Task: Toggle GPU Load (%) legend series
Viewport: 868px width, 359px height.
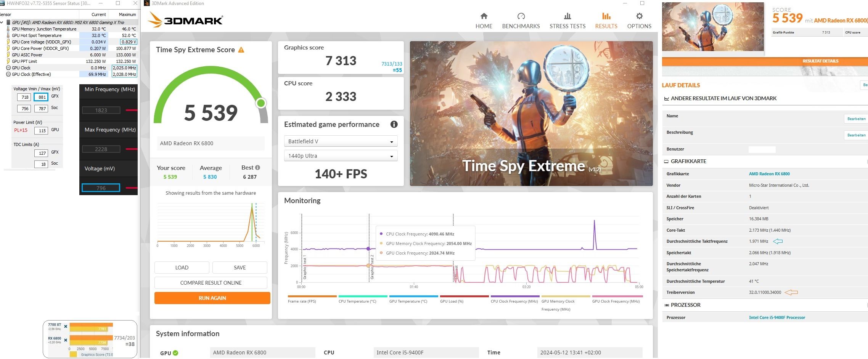Action: 464,299
